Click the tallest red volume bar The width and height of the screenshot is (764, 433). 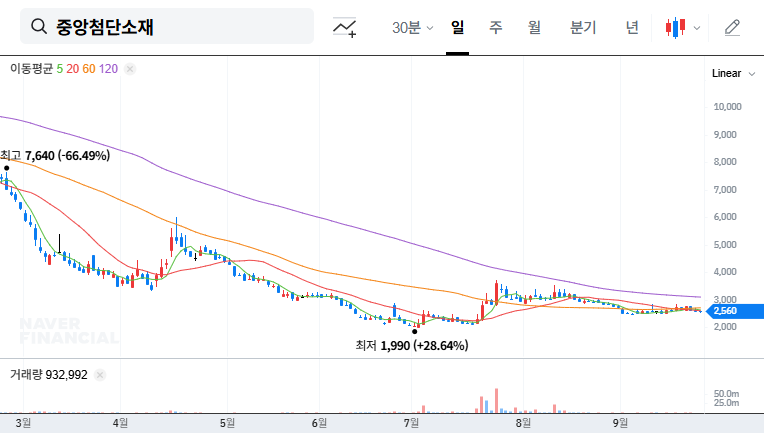tap(497, 400)
